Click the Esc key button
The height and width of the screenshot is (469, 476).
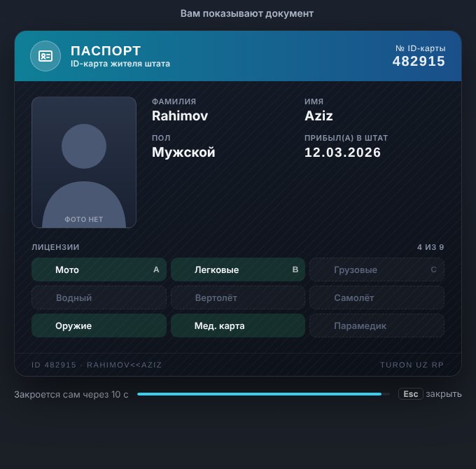[410, 394]
